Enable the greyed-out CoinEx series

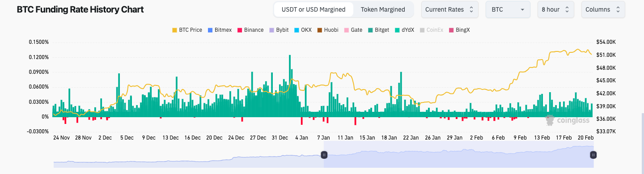point(431,30)
